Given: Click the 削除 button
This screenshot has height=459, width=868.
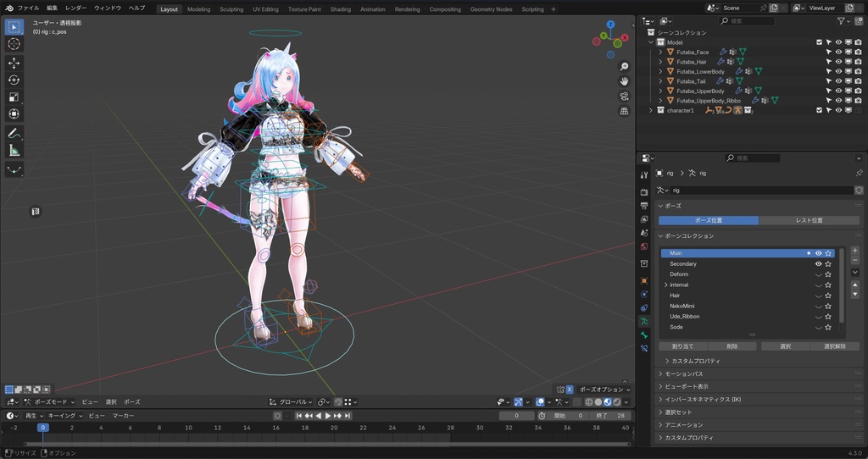Looking at the screenshot, I should [x=732, y=346].
